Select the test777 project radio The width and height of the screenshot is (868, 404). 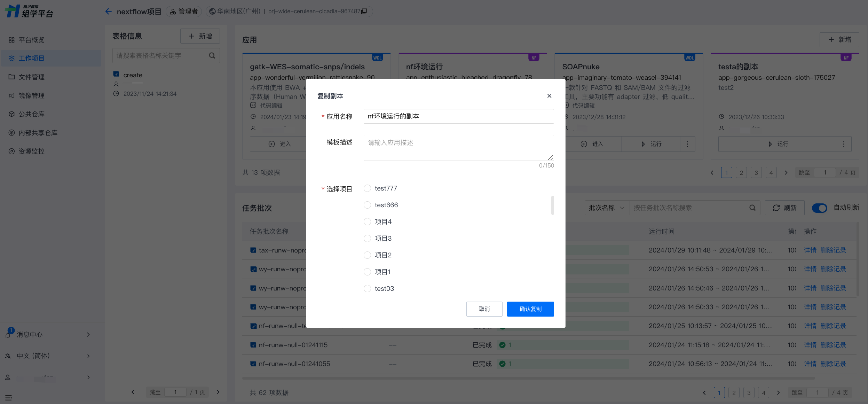click(367, 188)
